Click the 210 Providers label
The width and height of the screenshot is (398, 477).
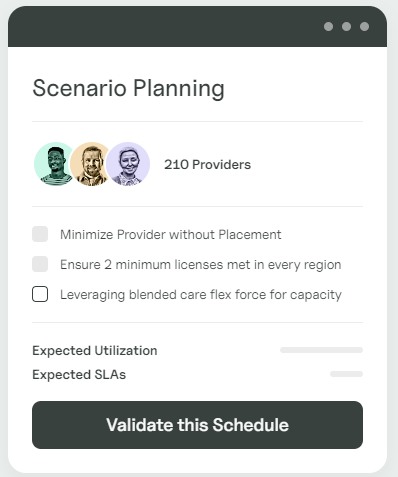click(x=207, y=165)
